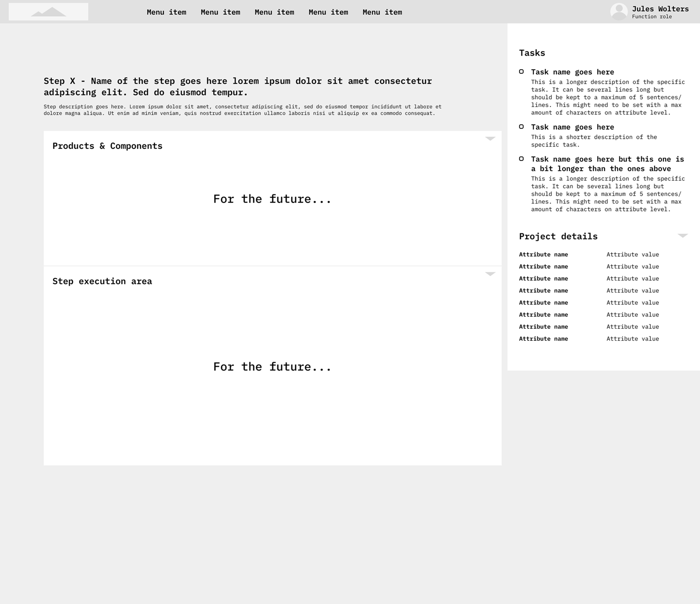Check the topmost task circle under Tasks

pos(521,71)
